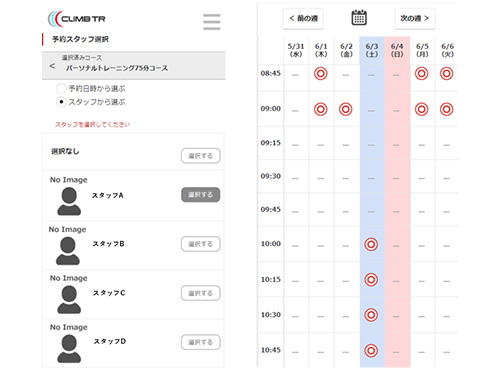Book the 09:00 slot on 6/1

point(321,109)
